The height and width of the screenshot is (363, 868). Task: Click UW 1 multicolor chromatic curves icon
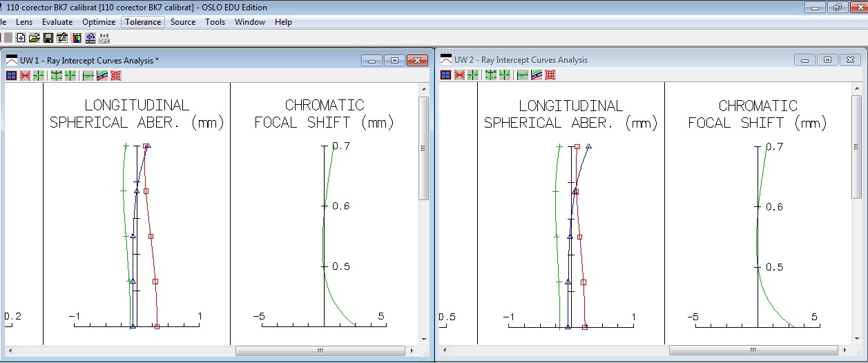point(102,75)
